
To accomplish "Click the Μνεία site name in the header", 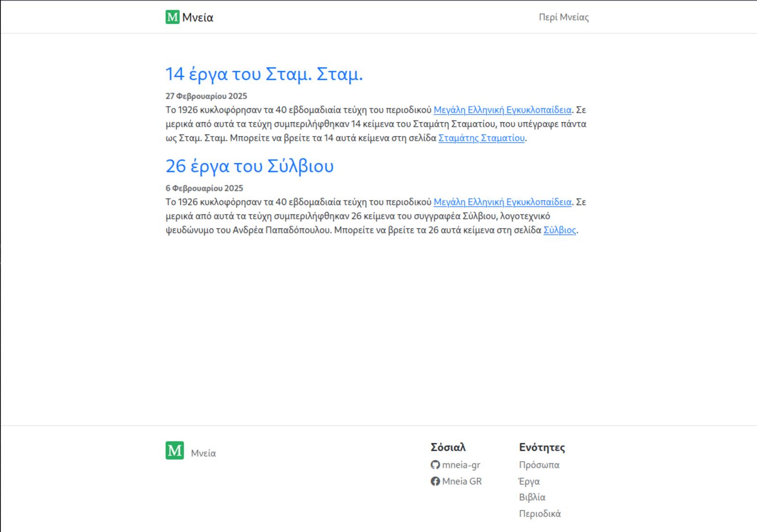I will (200, 17).
